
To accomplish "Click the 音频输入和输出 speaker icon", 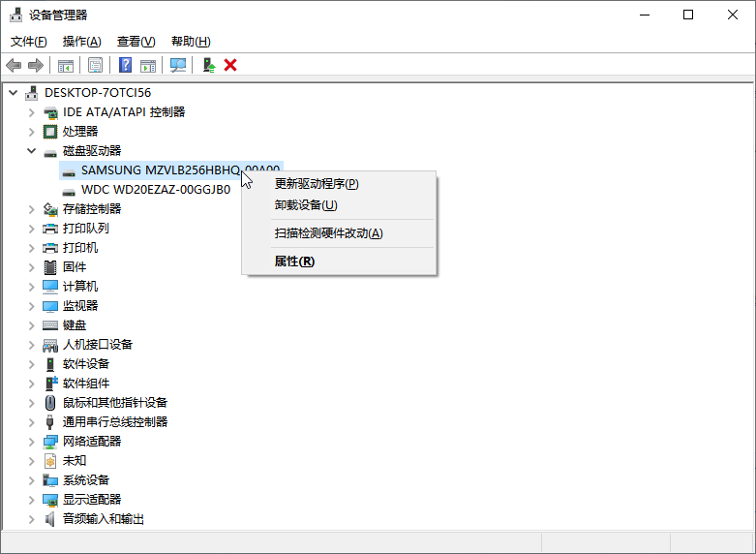I will click(50, 519).
